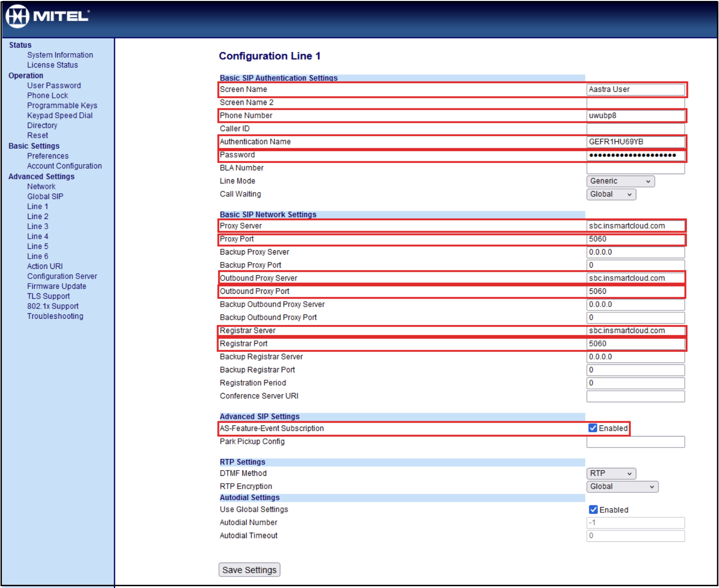The width and height of the screenshot is (719, 588).
Task: Open Account Configuration page
Action: [64, 166]
